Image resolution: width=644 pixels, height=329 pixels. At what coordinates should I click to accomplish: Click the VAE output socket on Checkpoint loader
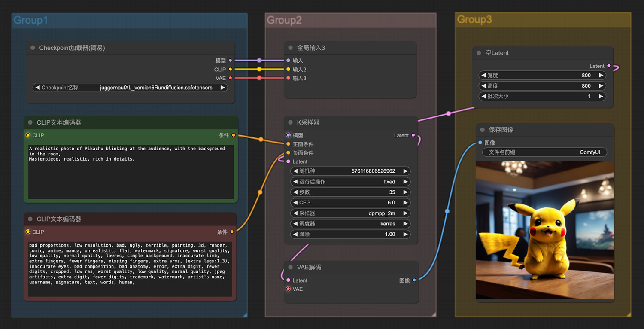(231, 78)
